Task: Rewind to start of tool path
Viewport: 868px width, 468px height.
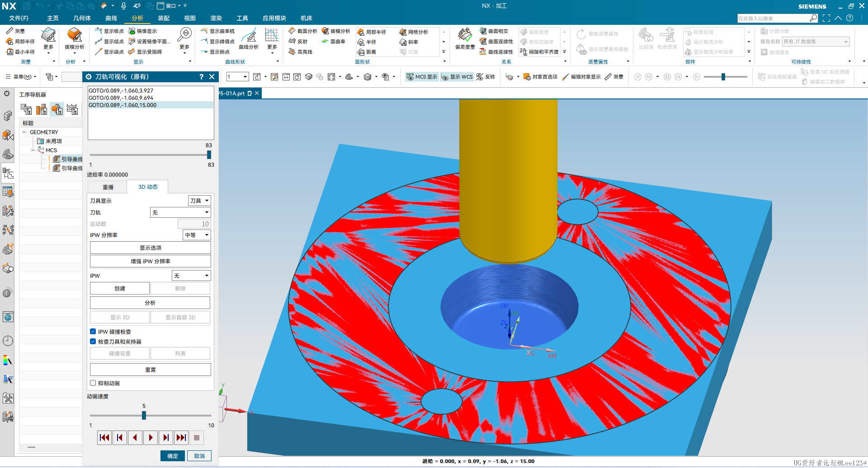Action: tap(104, 437)
